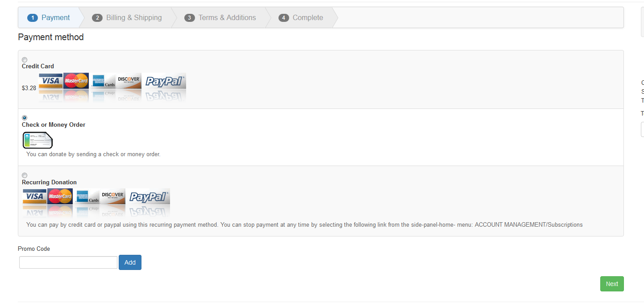Open the Billing & Shipping step
The image size is (644, 303).
pos(127,18)
